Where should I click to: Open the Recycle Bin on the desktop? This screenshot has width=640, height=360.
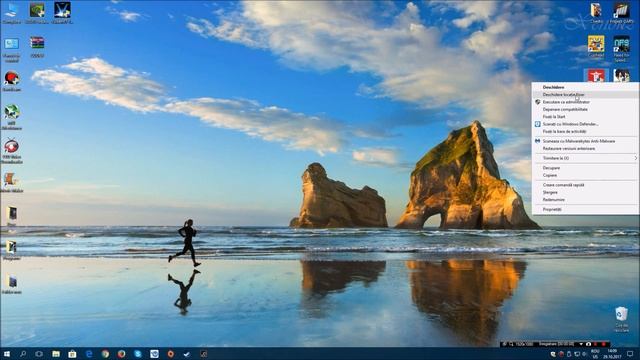click(621, 319)
